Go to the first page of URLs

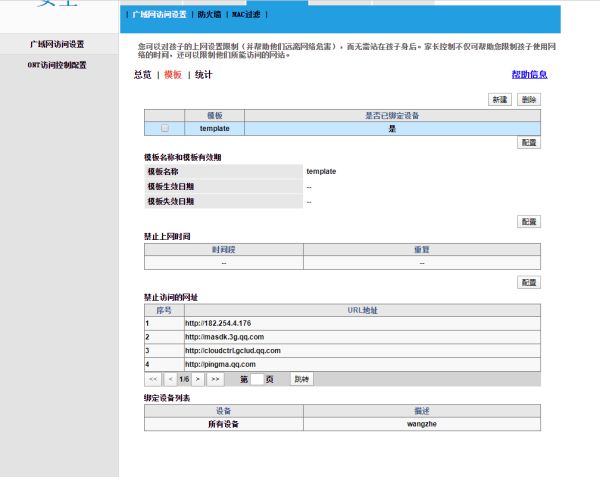coord(153,379)
